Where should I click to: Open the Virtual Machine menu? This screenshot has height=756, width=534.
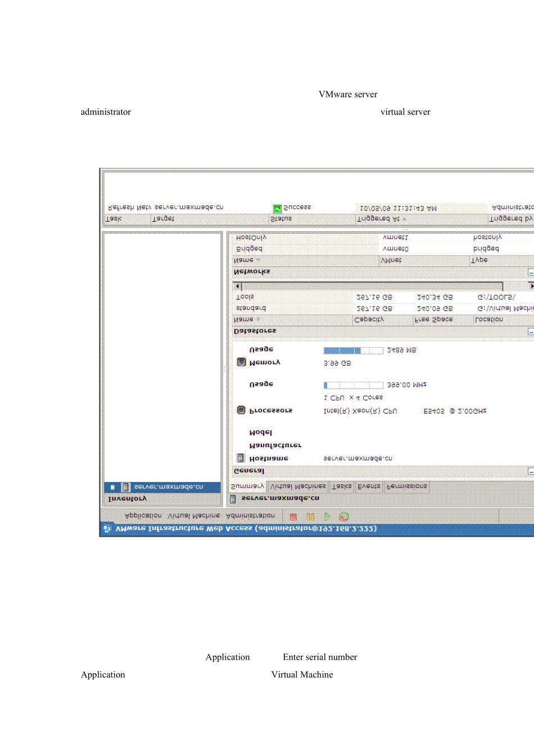[x=193, y=516]
